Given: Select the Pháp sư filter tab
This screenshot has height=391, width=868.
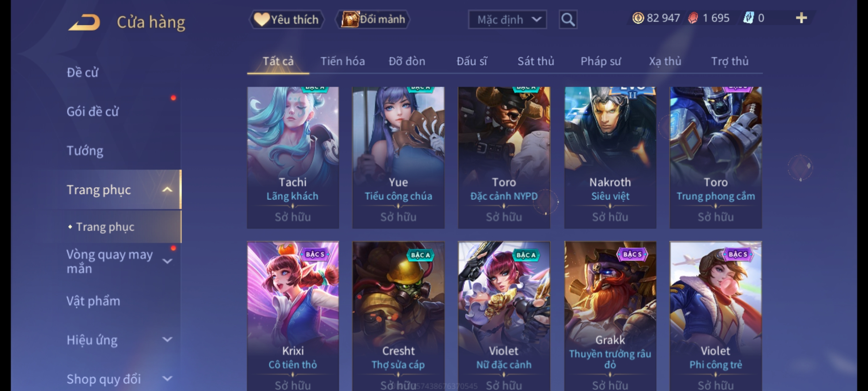Looking at the screenshot, I should click(x=601, y=61).
